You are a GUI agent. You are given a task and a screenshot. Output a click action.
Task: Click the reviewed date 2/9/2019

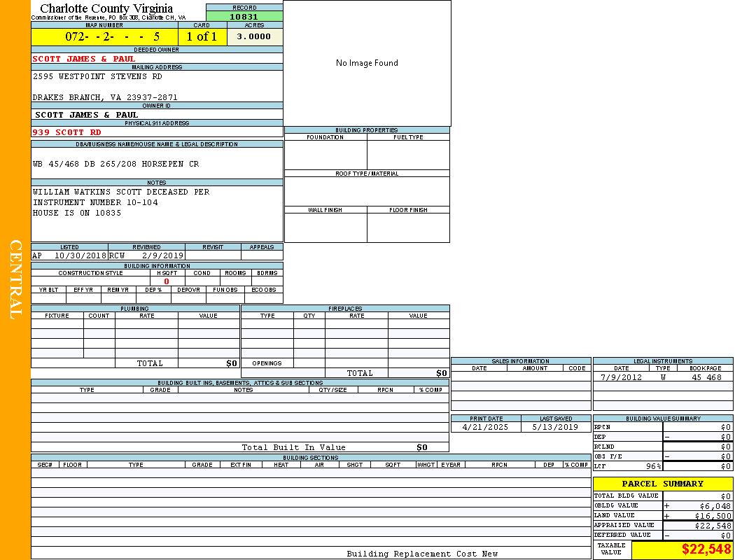pyautogui.click(x=162, y=256)
